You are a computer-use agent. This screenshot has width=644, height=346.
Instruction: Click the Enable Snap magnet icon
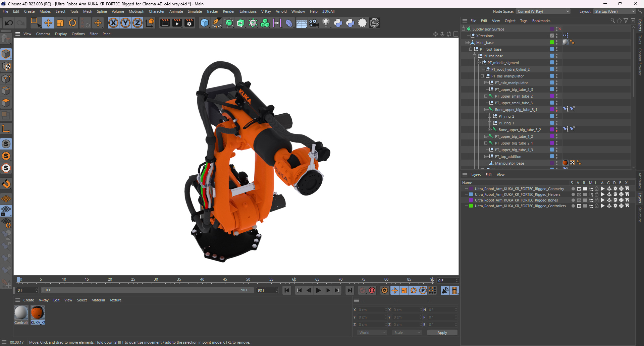click(x=6, y=184)
